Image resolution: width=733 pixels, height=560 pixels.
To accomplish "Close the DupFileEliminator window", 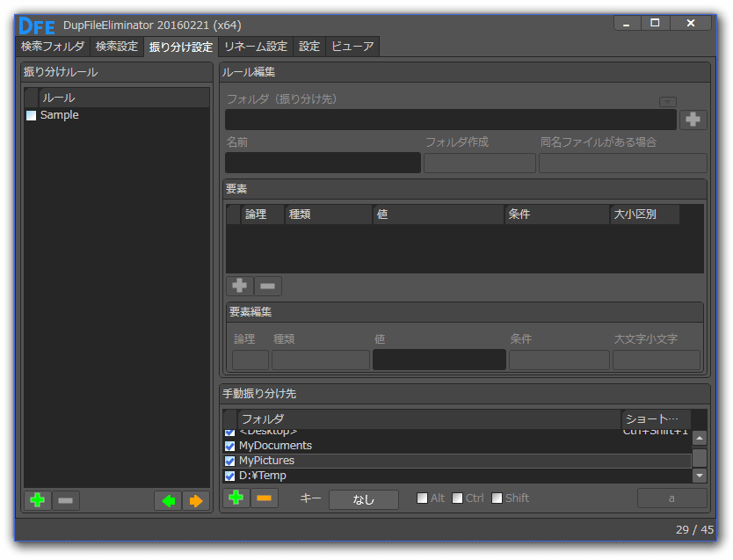I will tap(691, 24).
